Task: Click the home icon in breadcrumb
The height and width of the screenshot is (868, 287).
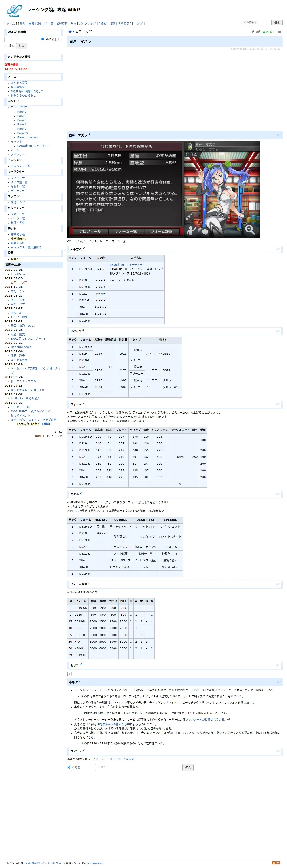Action: point(70,32)
